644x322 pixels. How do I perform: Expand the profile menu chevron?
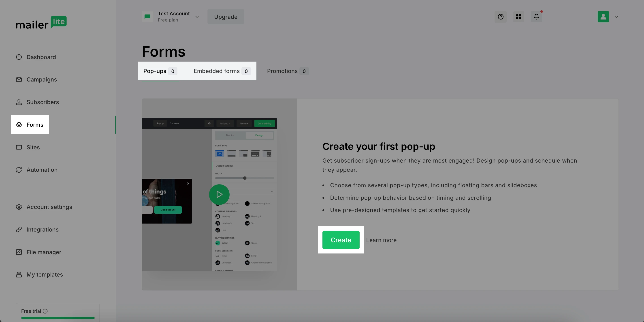click(x=616, y=17)
